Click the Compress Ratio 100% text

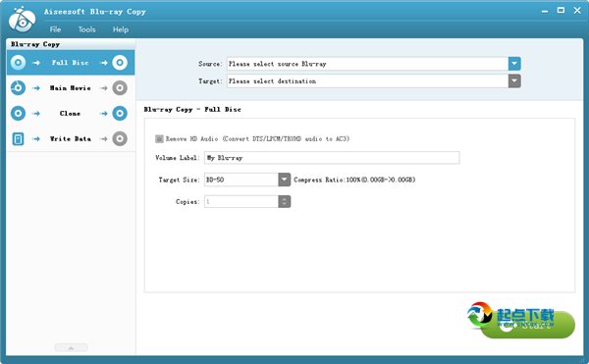coord(354,180)
